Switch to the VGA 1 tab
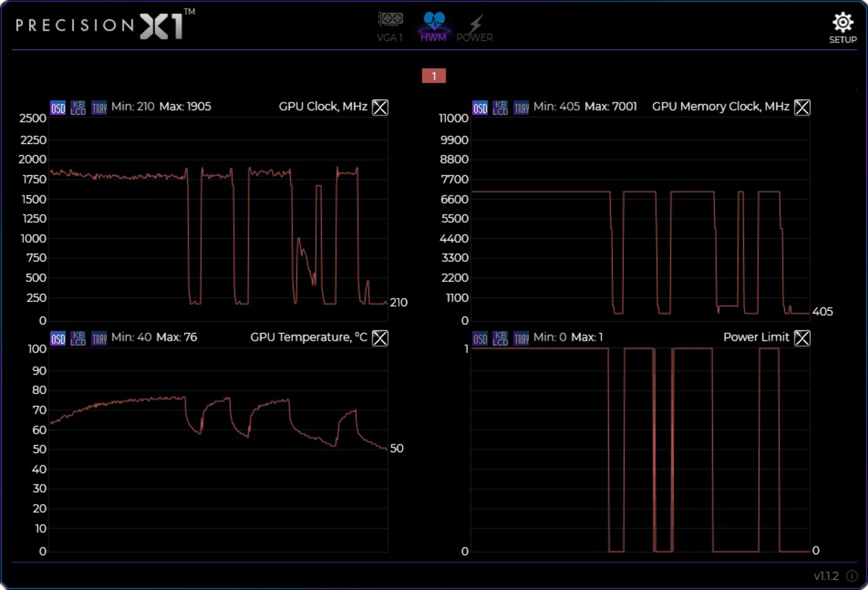This screenshot has width=868, height=590. point(390,26)
